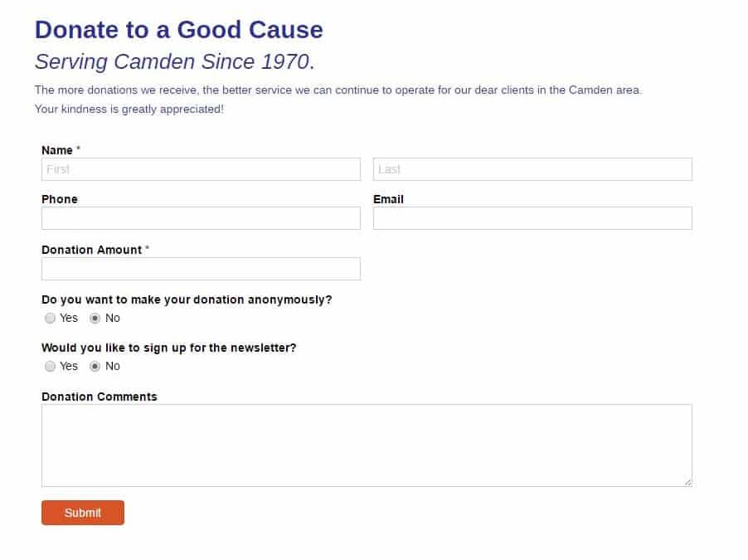Choose No for newsletter sign up

click(95, 366)
